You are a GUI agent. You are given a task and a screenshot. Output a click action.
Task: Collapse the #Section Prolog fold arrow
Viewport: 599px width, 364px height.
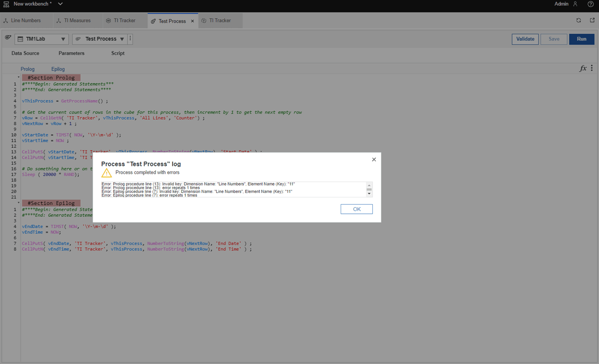click(19, 77)
